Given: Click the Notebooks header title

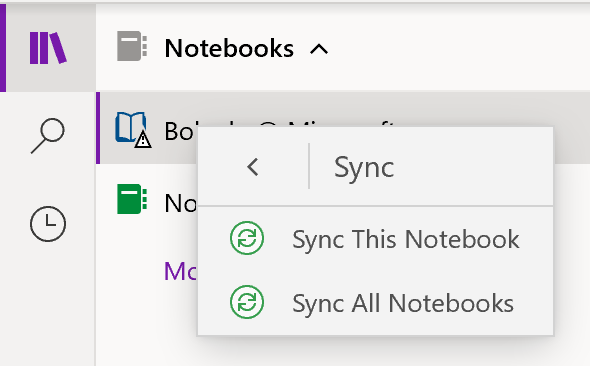Looking at the screenshot, I should (x=229, y=48).
